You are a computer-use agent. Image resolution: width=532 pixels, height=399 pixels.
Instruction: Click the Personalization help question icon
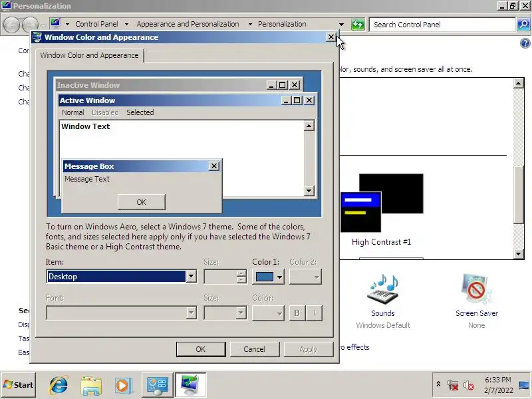(x=525, y=43)
